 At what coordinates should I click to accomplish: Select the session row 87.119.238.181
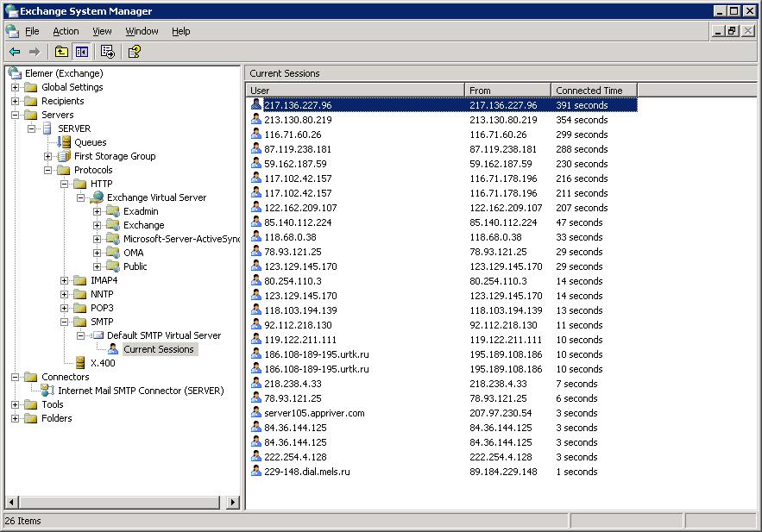click(x=442, y=149)
